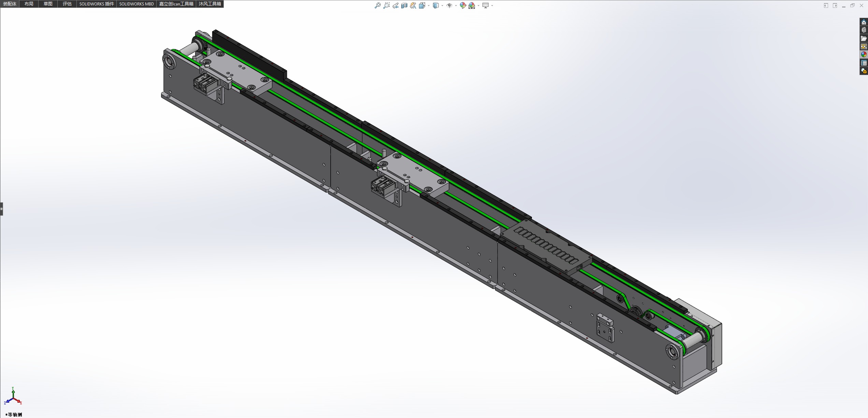Switch to the 装配体 tab
The width and height of the screenshot is (868, 418).
click(10, 4)
